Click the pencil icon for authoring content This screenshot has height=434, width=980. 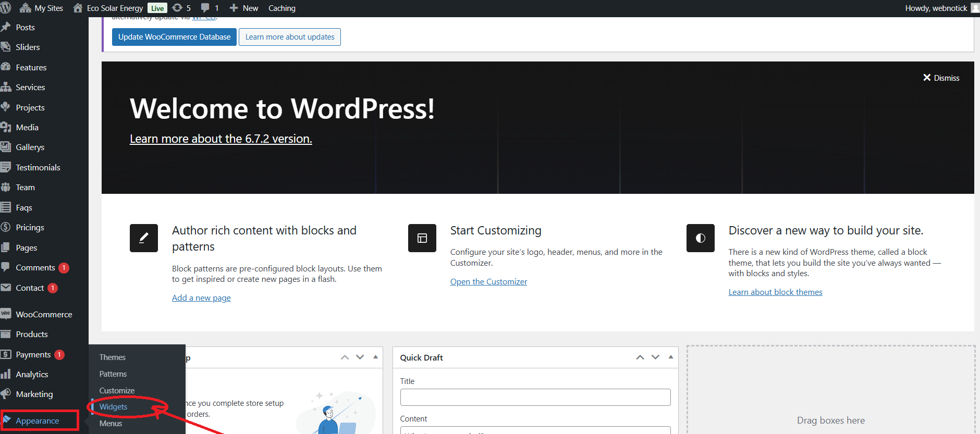click(143, 238)
